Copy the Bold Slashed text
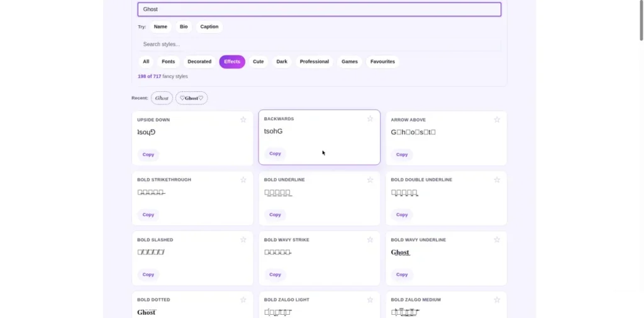 (x=148, y=275)
